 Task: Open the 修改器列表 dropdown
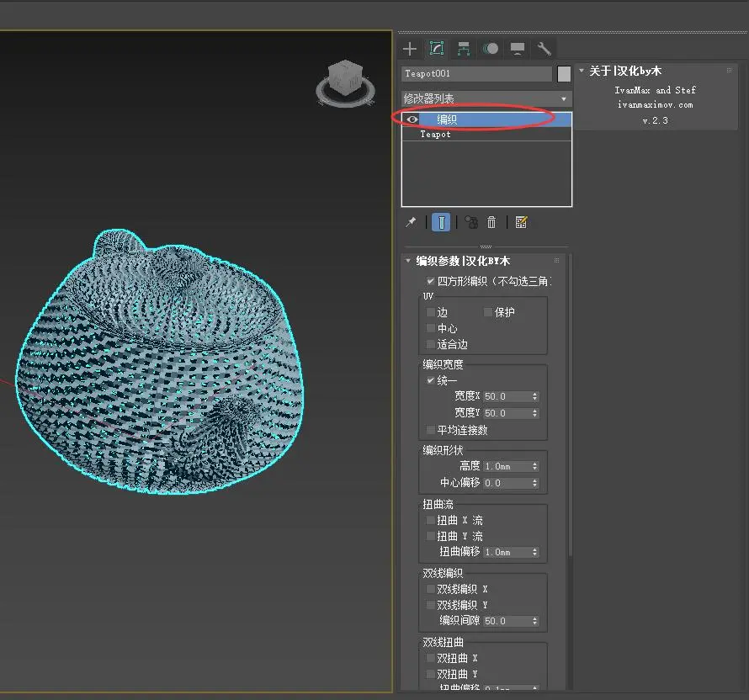click(x=486, y=99)
